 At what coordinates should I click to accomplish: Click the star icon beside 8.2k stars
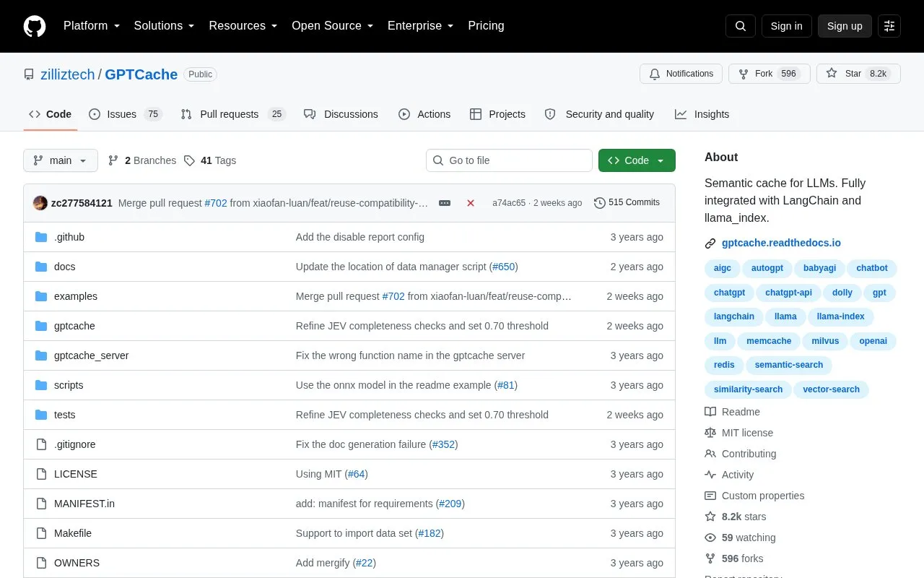pyautogui.click(x=710, y=517)
